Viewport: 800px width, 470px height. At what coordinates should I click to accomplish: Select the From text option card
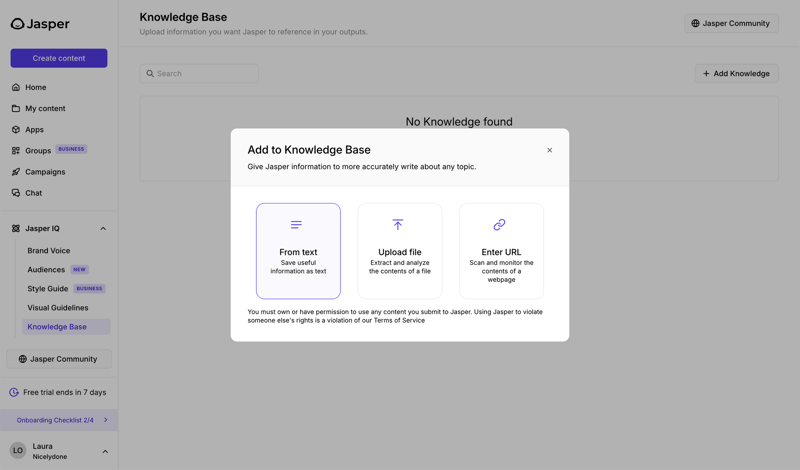[298, 251]
